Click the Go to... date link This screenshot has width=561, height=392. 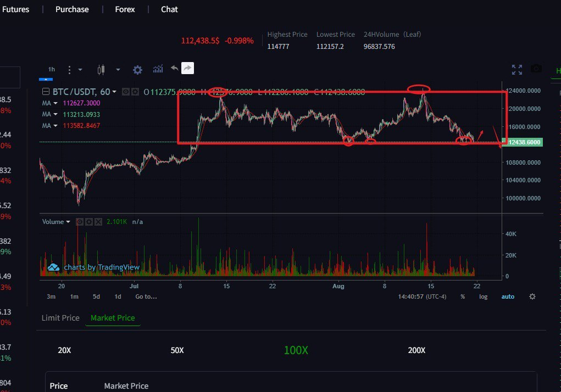(146, 296)
